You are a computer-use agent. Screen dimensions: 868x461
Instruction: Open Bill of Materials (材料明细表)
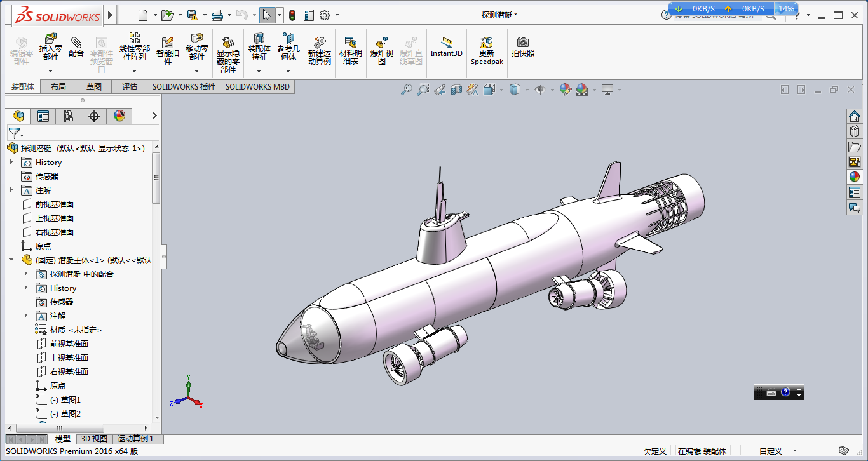tap(351, 51)
